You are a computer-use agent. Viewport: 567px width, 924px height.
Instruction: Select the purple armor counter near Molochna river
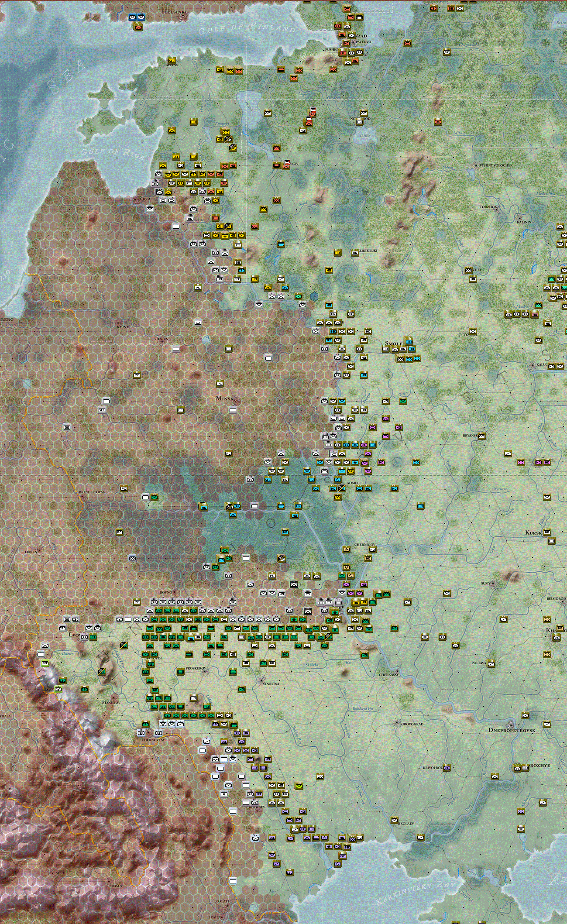pos(521,811)
